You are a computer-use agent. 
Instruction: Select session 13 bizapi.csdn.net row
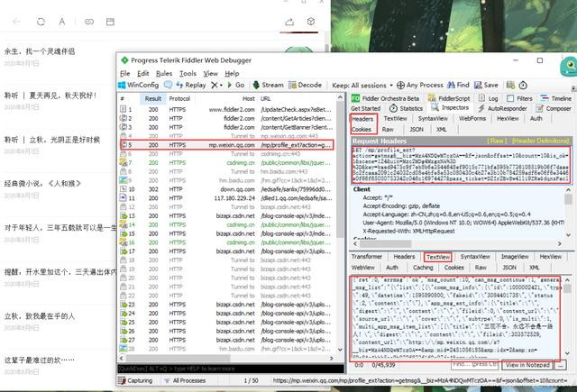click(x=226, y=215)
